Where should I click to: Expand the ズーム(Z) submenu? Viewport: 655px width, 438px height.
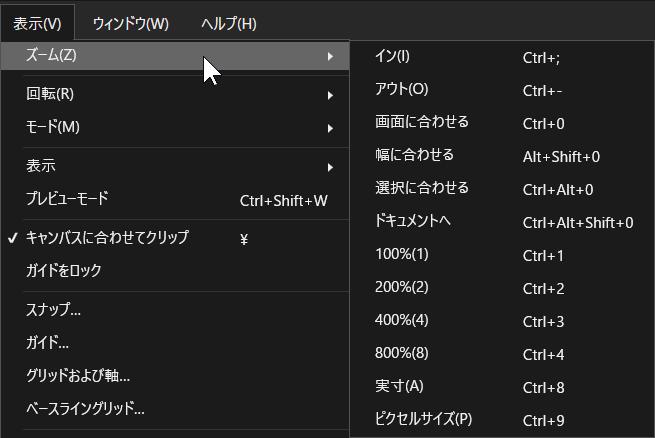(175, 56)
